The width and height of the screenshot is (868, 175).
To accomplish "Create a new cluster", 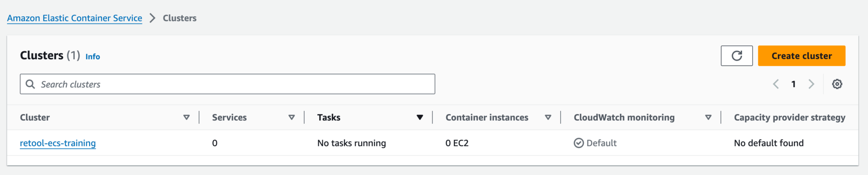I will tap(801, 56).
